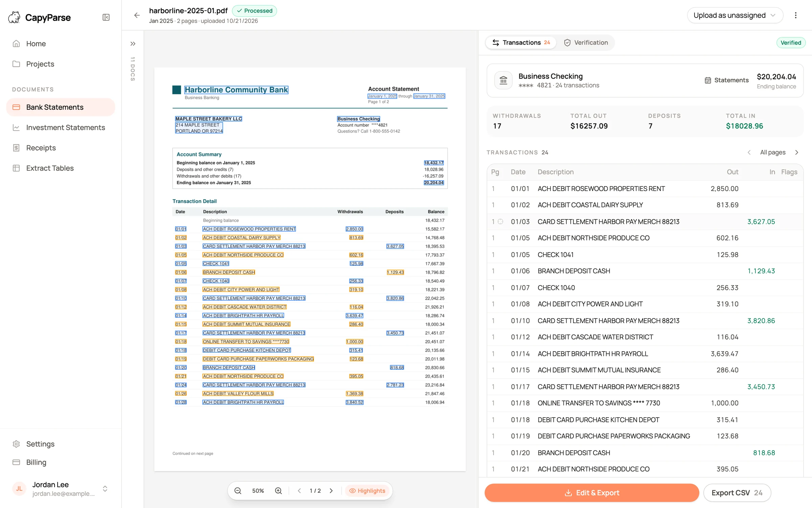Open Billing page
This screenshot has width=812, height=508.
(61, 462)
